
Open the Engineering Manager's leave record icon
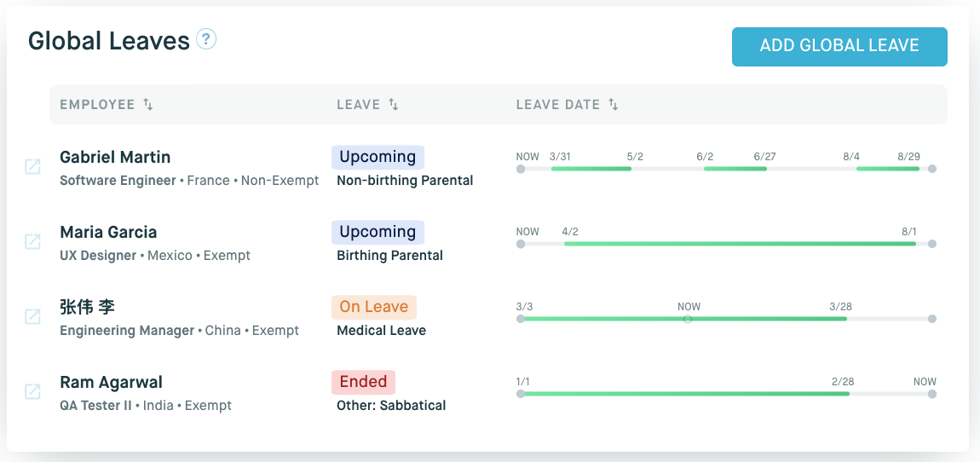pyautogui.click(x=32, y=317)
